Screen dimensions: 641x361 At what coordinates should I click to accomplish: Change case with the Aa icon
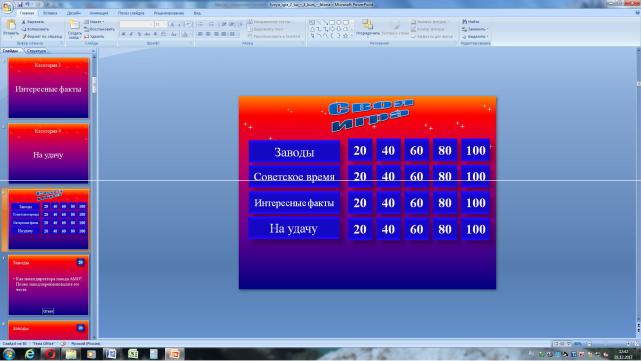click(x=174, y=34)
